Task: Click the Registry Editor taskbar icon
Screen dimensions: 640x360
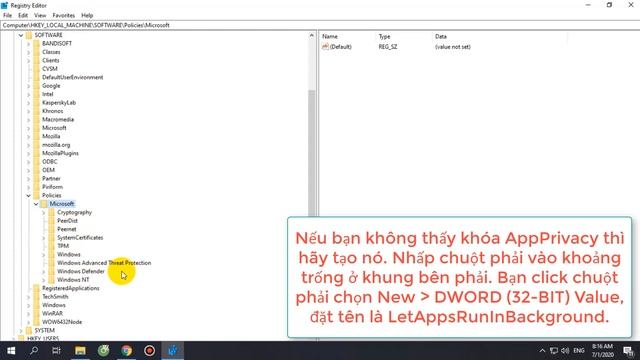Action: [x=173, y=351]
